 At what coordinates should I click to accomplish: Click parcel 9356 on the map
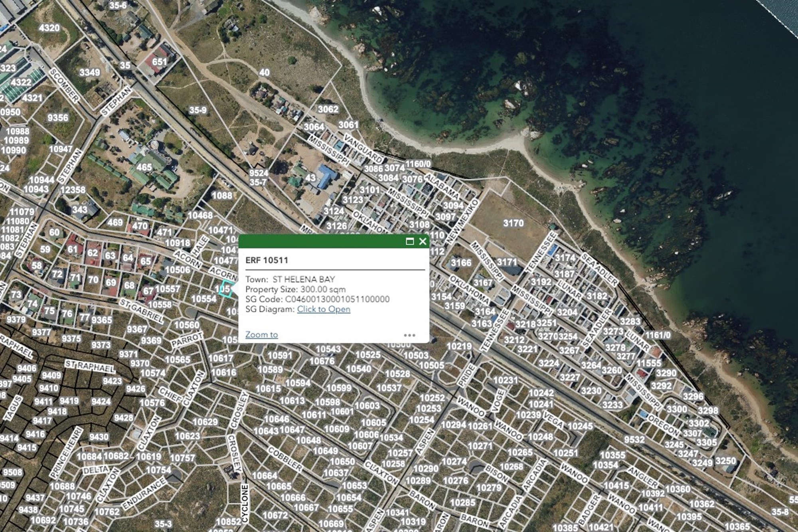[x=58, y=118]
